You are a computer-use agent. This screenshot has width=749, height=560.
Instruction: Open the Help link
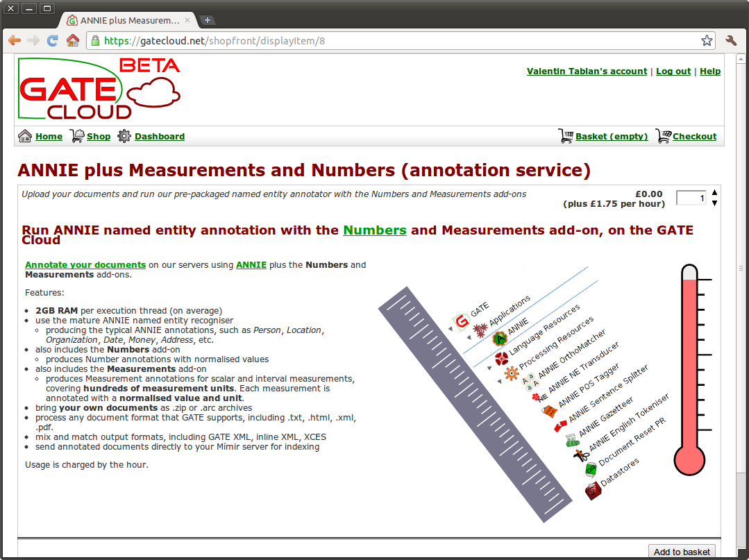710,71
